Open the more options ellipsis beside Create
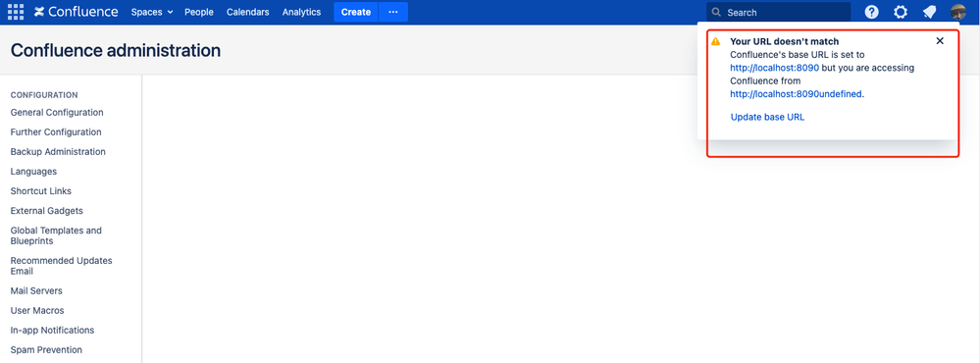This screenshot has width=980, height=363. [x=393, y=12]
